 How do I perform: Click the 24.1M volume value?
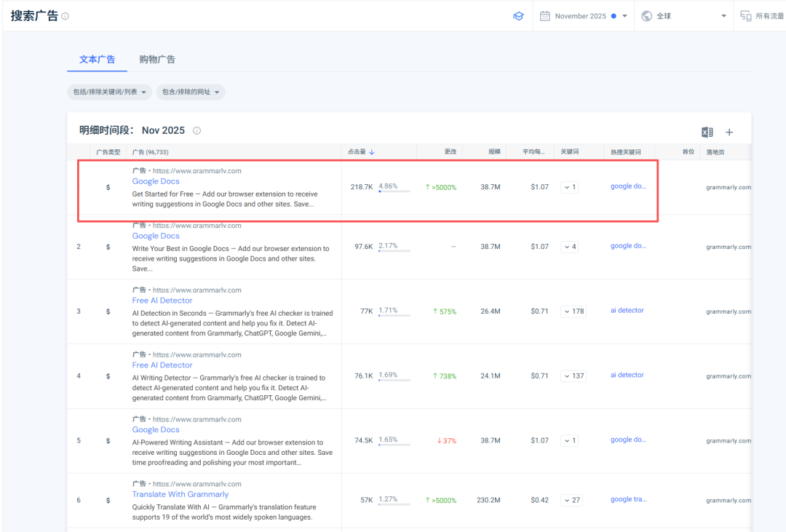pyautogui.click(x=491, y=376)
